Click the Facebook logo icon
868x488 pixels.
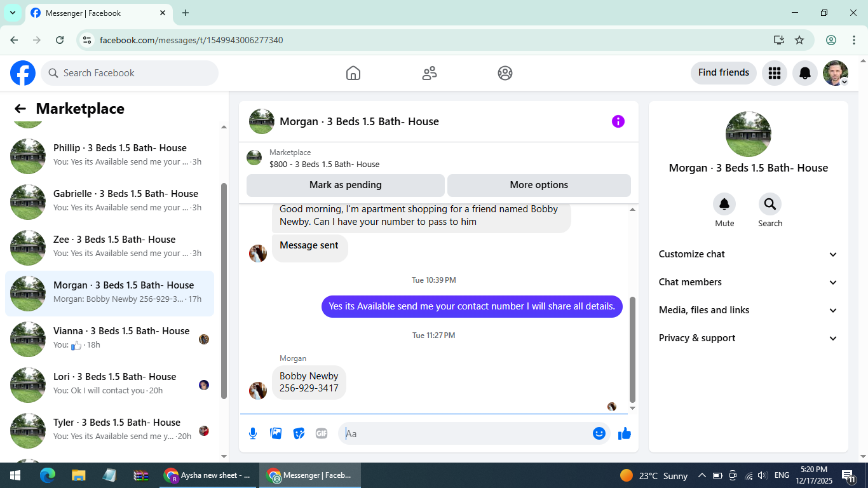click(x=23, y=73)
